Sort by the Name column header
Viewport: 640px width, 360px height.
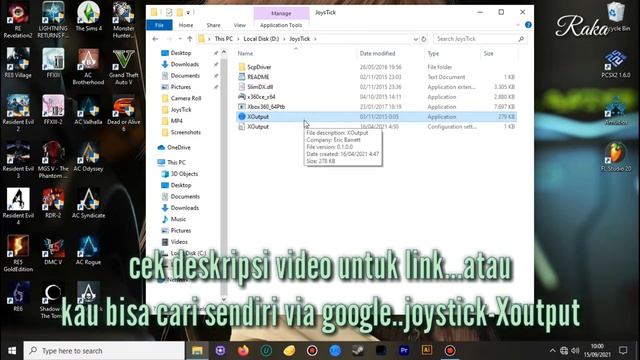coord(245,53)
